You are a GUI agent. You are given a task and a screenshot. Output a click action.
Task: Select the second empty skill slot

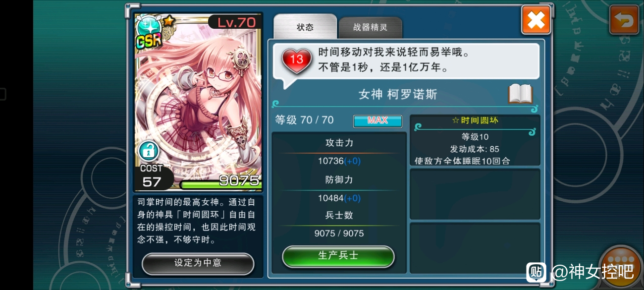[x=475, y=194]
